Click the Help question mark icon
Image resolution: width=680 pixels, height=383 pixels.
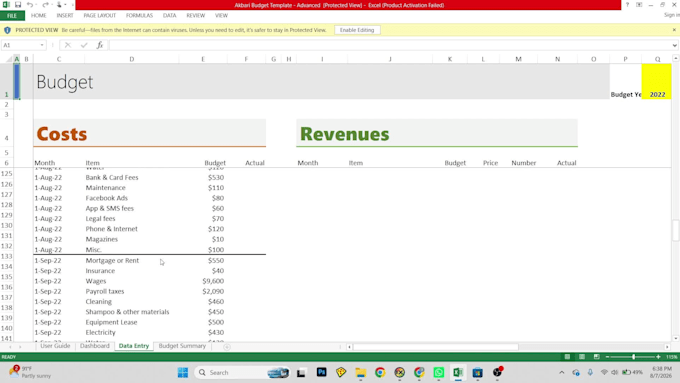pyautogui.click(x=627, y=5)
